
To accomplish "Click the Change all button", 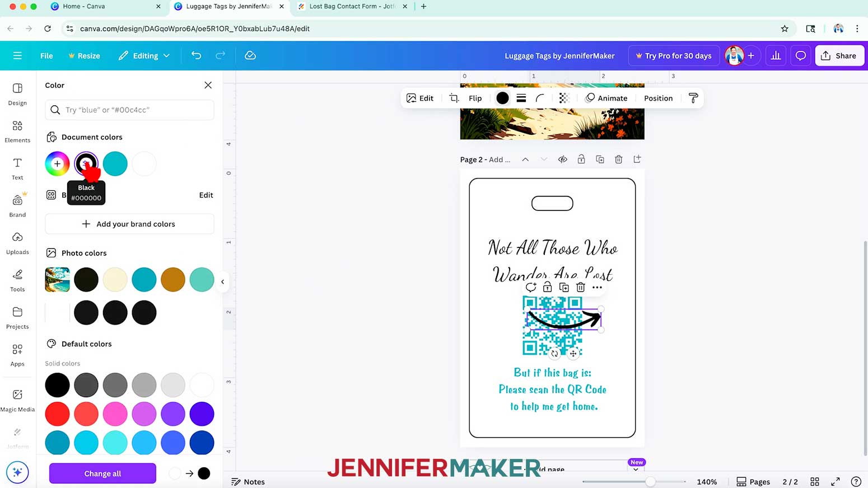I will click(102, 473).
